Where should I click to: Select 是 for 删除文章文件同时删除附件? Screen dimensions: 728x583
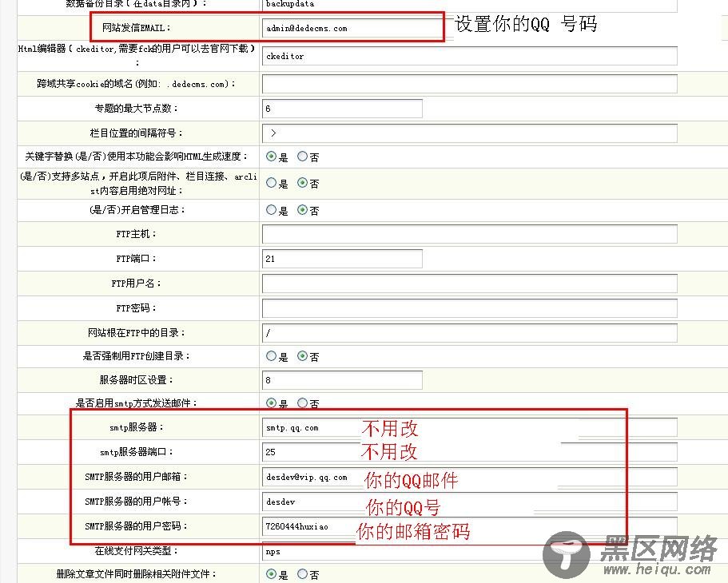271,574
